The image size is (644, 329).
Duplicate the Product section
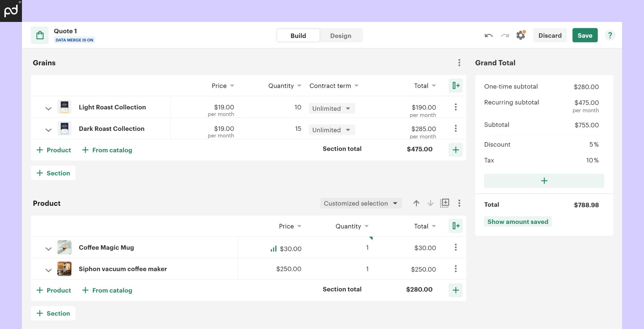click(445, 203)
